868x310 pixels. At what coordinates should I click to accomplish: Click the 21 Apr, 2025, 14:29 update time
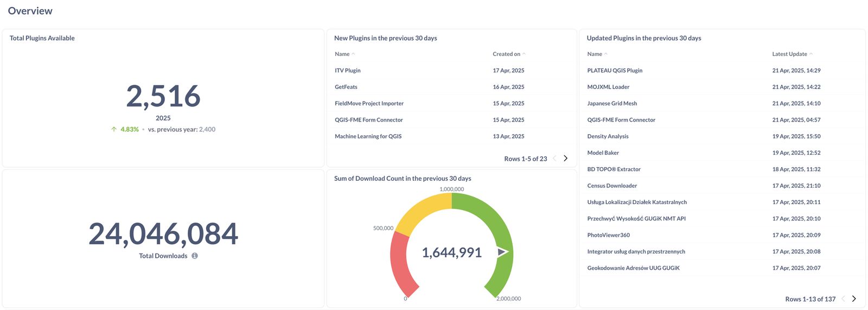pyautogui.click(x=796, y=71)
